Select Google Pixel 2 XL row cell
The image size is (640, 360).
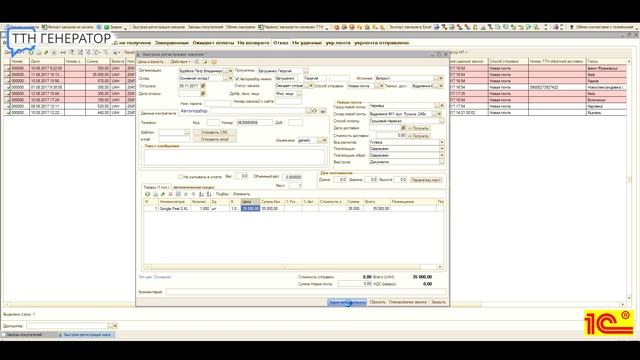173,209
